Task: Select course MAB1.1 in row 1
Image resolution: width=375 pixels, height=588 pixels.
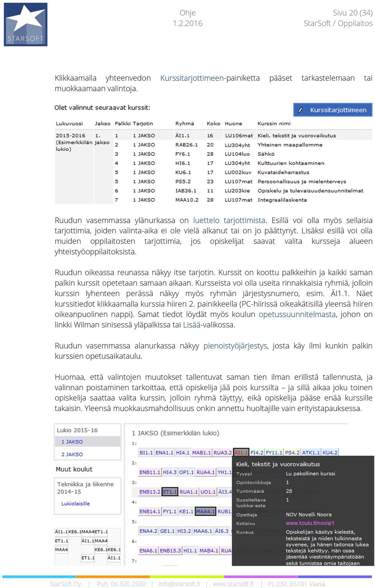Action: click(201, 453)
